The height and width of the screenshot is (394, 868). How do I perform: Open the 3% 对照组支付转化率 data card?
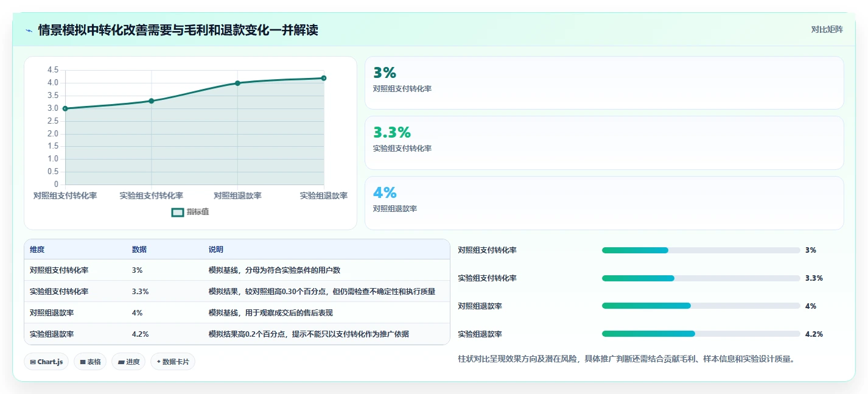[604, 83]
